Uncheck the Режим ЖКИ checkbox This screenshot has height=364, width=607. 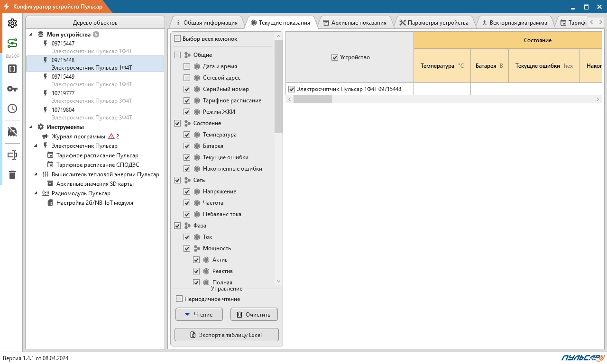[x=187, y=112]
